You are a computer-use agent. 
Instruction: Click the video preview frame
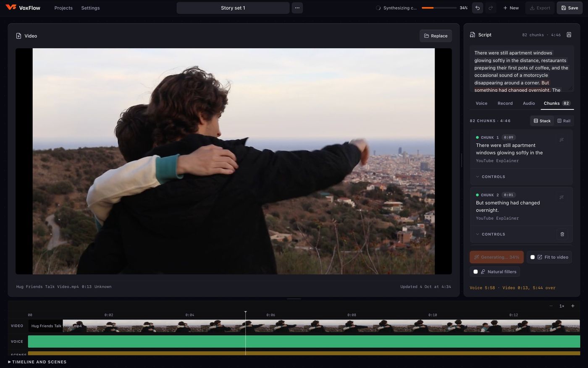click(x=234, y=161)
